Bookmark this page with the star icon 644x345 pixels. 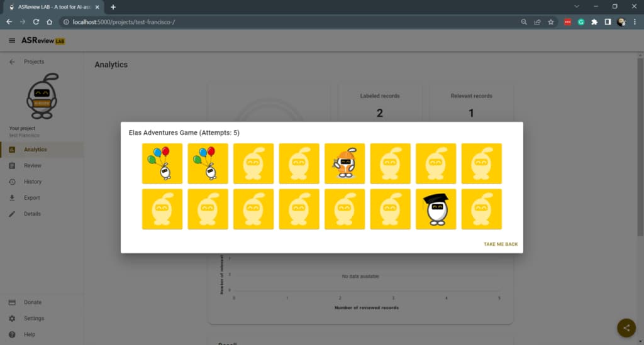(x=551, y=22)
